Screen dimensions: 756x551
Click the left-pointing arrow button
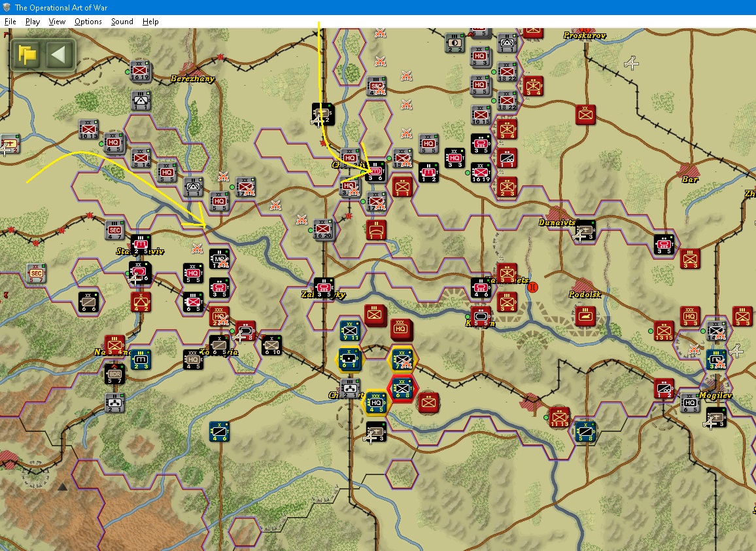[x=60, y=54]
